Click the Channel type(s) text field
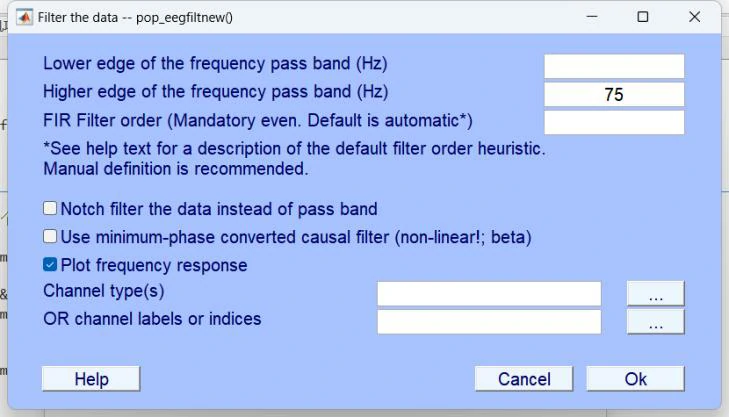The image size is (729, 417). [x=489, y=293]
